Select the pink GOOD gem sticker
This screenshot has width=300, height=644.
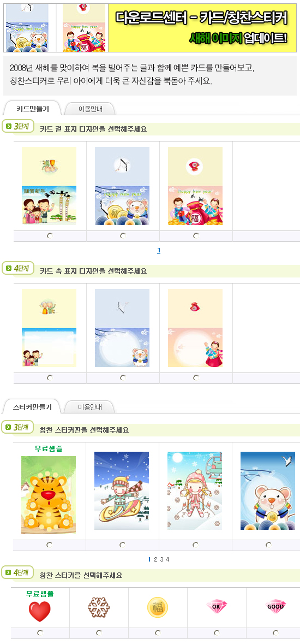[275, 607]
